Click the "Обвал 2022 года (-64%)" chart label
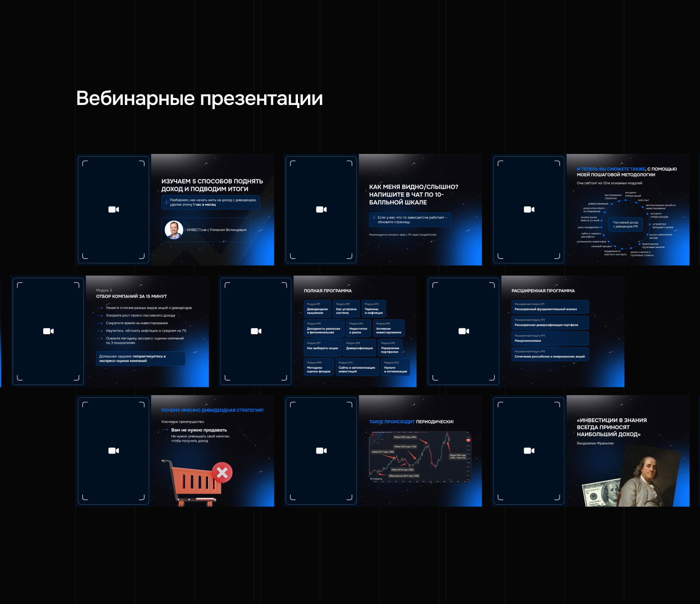700x604 pixels. [405, 437]
